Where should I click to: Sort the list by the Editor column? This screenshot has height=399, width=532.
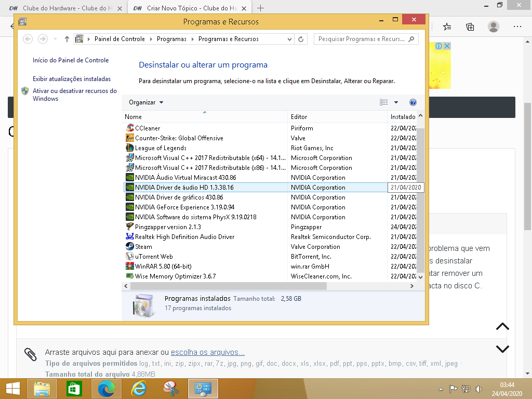tap(337, 116)
